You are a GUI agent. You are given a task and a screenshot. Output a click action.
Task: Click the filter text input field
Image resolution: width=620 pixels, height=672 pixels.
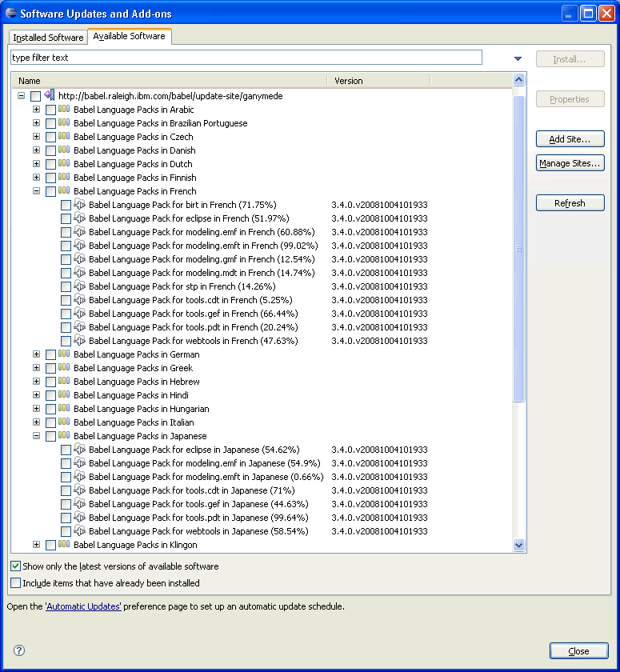[x=246, y=58]
